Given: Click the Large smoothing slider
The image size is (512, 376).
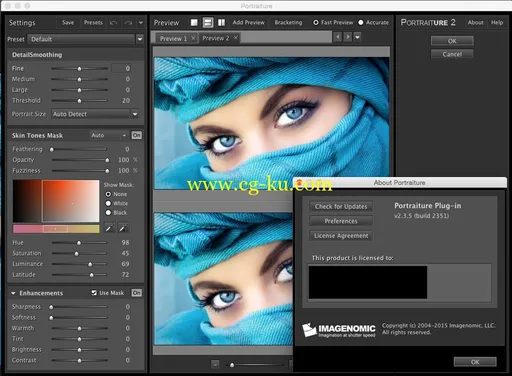Looking at the screenshot, I should (79, 90).
